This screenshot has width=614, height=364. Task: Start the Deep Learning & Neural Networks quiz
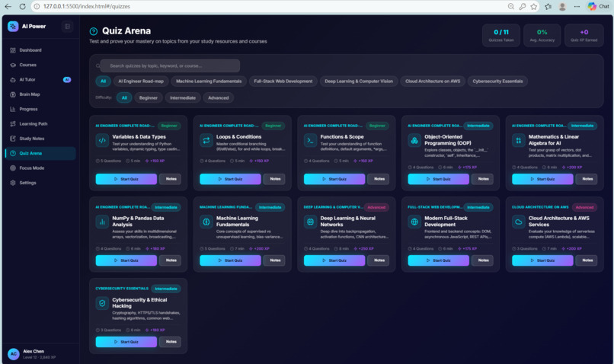click(x=334, y=260)
